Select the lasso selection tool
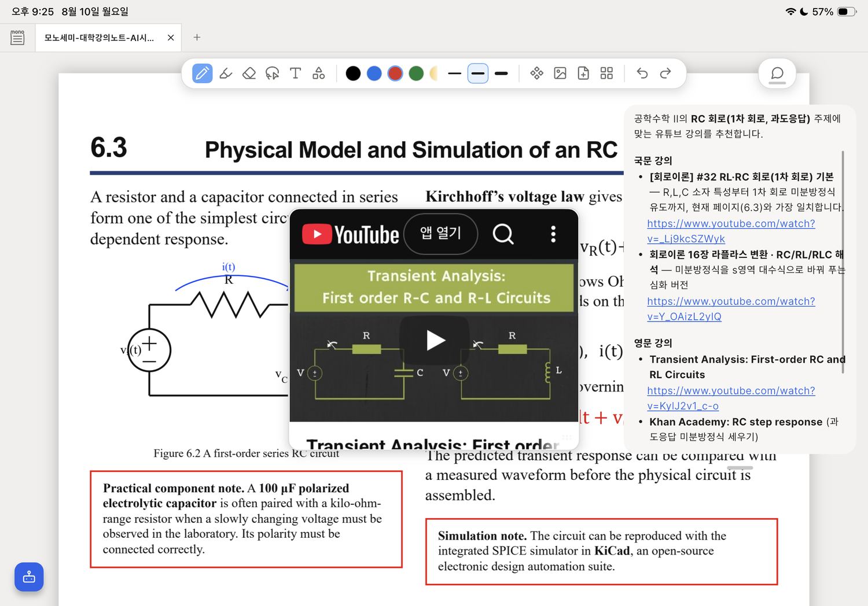Image resolution: width=868 pixels, height=606 pixels. 272,73
